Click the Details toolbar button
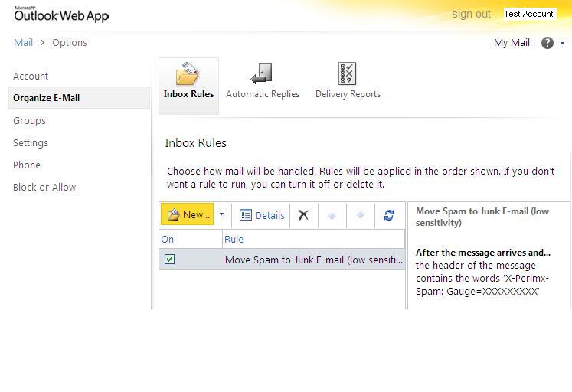 [x=262, y=215]
